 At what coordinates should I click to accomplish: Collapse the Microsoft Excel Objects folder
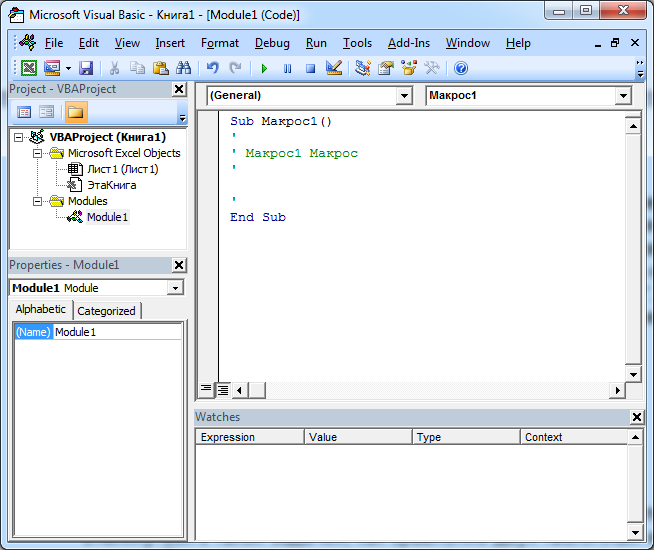pos(38,153)
